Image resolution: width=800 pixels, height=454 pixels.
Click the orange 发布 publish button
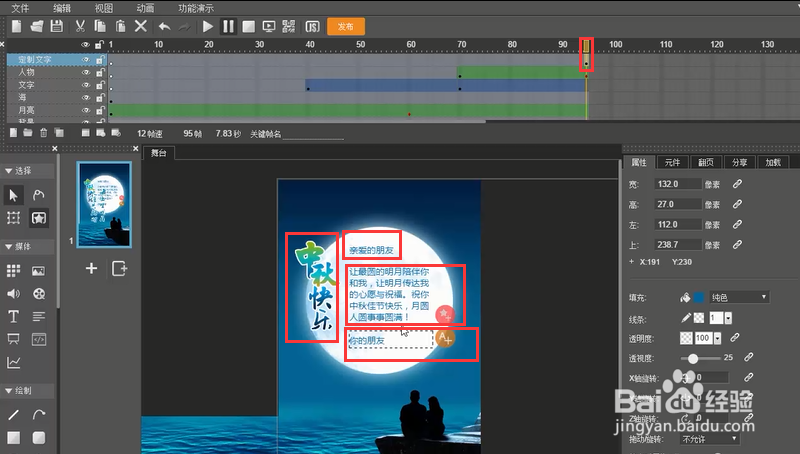(346, 27)
